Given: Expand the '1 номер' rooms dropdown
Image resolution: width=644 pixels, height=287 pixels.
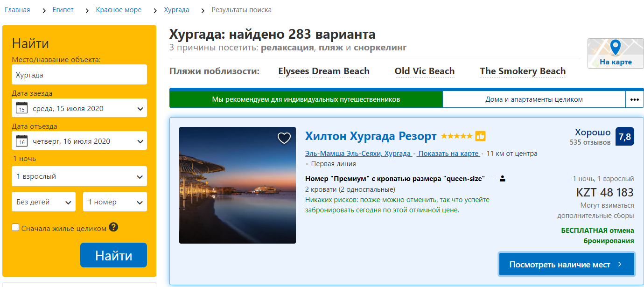Looking at the screenshot, I should coord(115,202).
